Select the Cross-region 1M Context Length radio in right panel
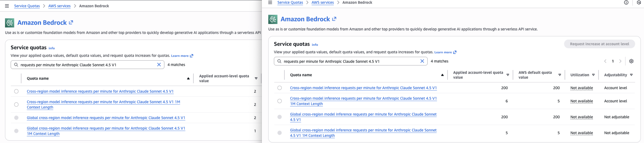644x143 pixels. 279,101
